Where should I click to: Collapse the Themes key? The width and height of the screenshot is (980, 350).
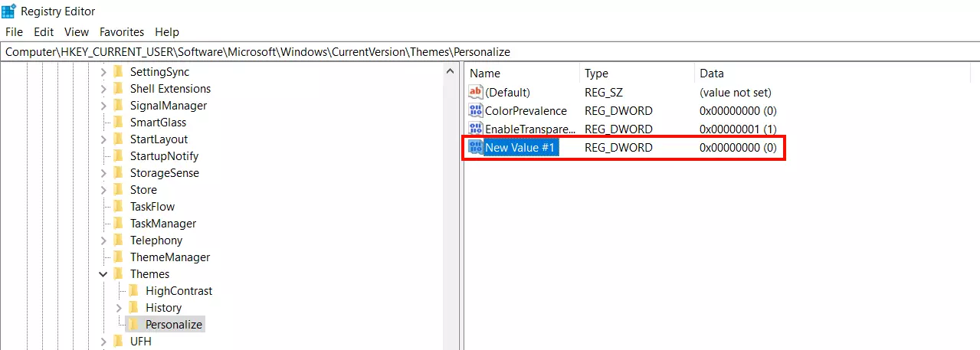coord(103,274)
